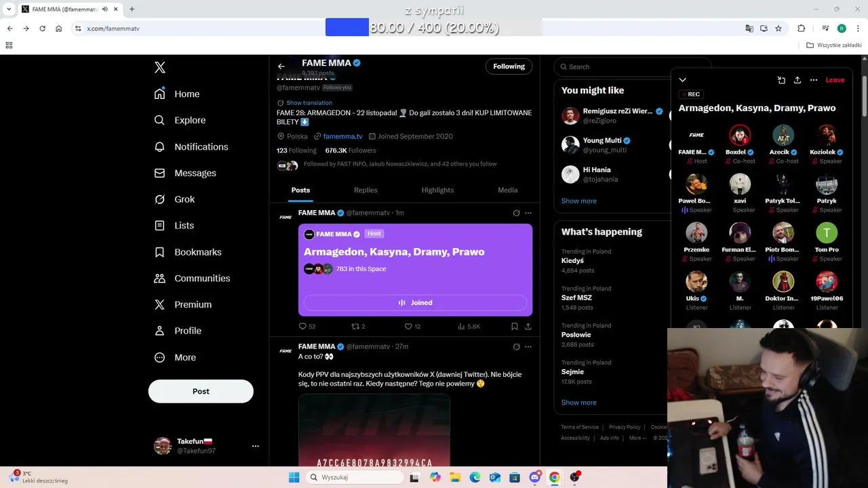Image resolution: width=868 pixels, height=488 pixels.
Task: Collapse the Space panel with chevron
Action: [682, 80]
